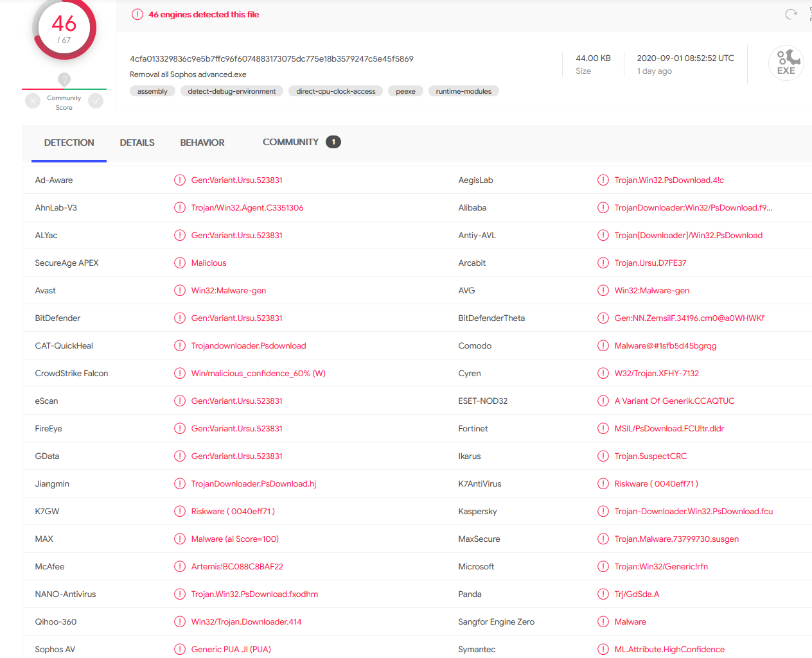Click 'Malware (ai Score=100)' MAX result
This screenshot has height=658, width=812.
pyautogui.click(x=235, y=539)
